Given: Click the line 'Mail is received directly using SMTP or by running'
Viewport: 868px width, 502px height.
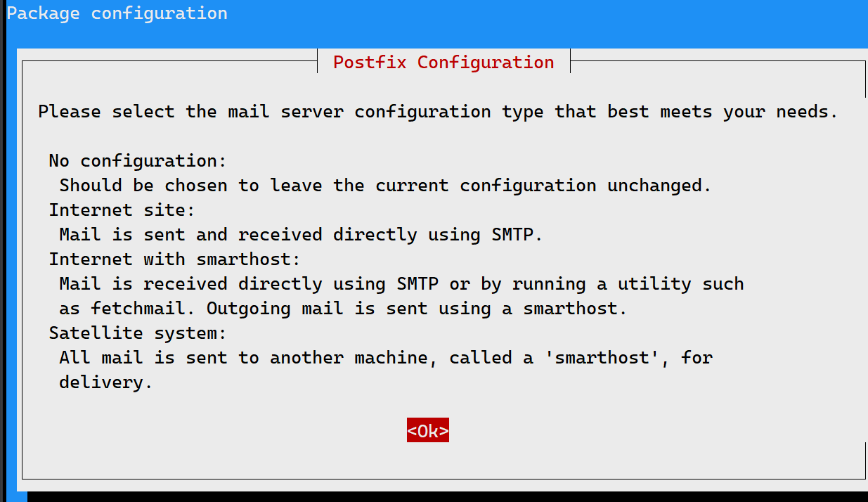Looking at the screenshot, I should click(401, 283).
